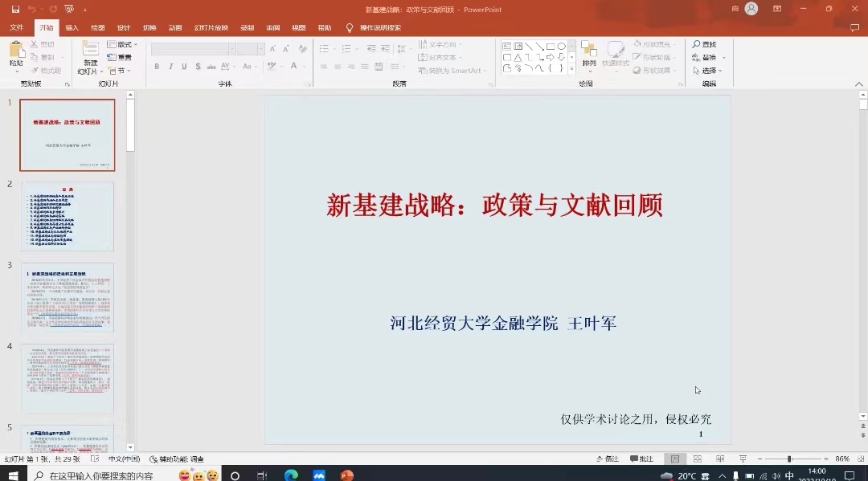Switch to Slide Sorter view icon
868x481 pixels.
click(698, 459)
